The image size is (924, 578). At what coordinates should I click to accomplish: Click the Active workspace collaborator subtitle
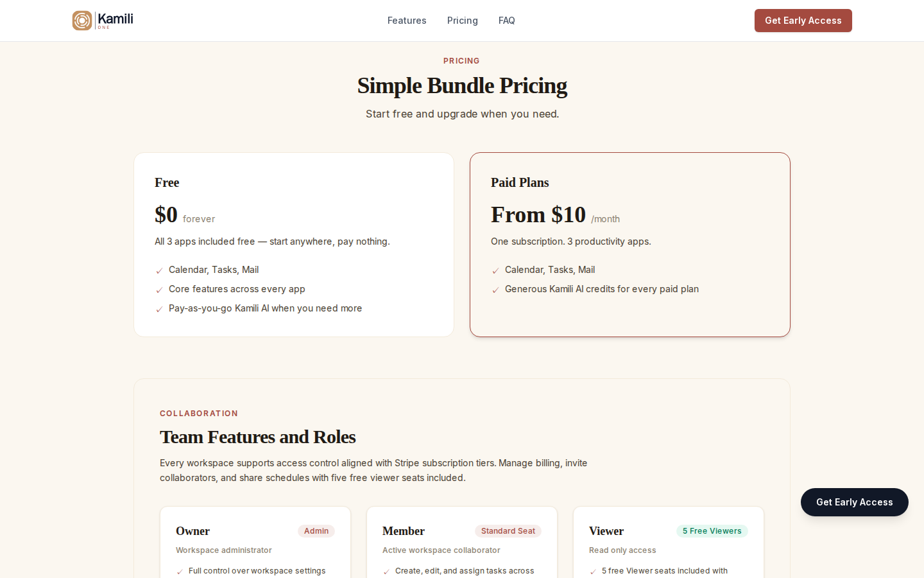point(441,550)
